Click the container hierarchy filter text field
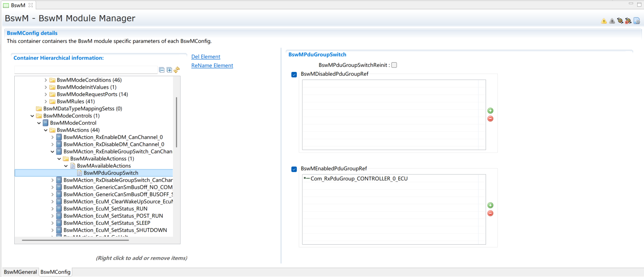 tap(86, 70)
